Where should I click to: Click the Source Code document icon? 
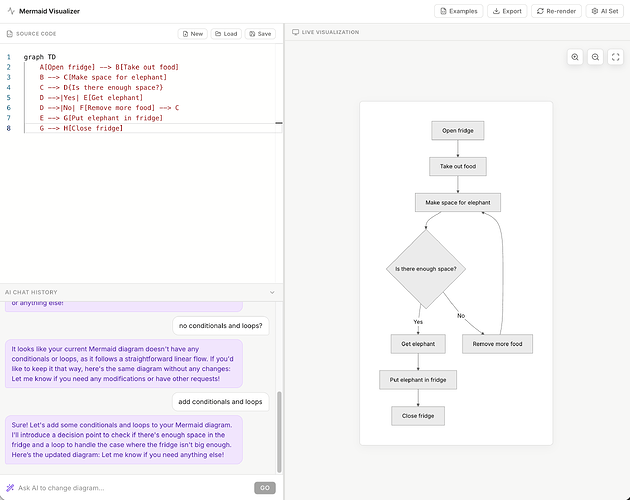tap(9, 33)
